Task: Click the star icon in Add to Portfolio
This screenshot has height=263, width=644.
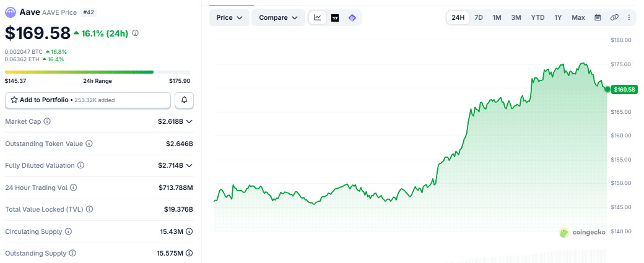Action: pos(14,100)
